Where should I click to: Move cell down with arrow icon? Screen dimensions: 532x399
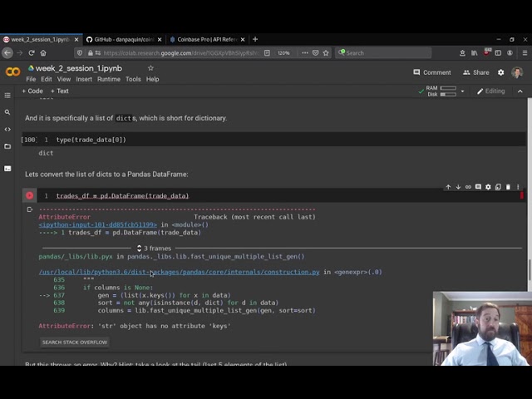click(x=458, y=187)
